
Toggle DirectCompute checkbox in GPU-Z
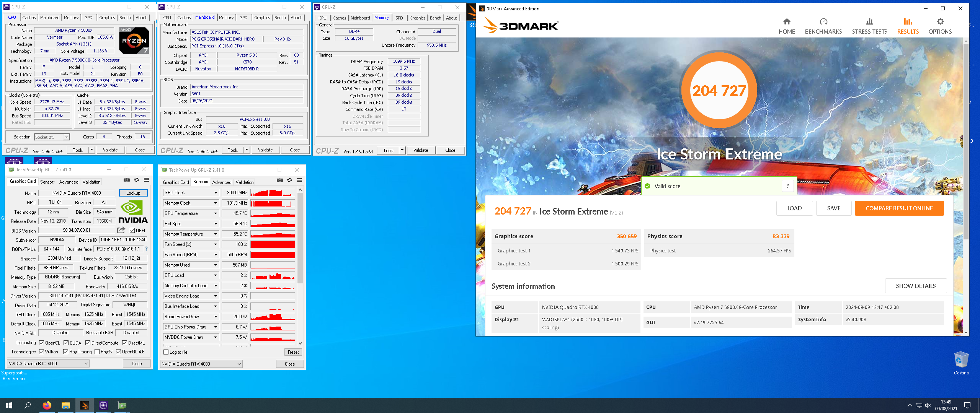88,343
